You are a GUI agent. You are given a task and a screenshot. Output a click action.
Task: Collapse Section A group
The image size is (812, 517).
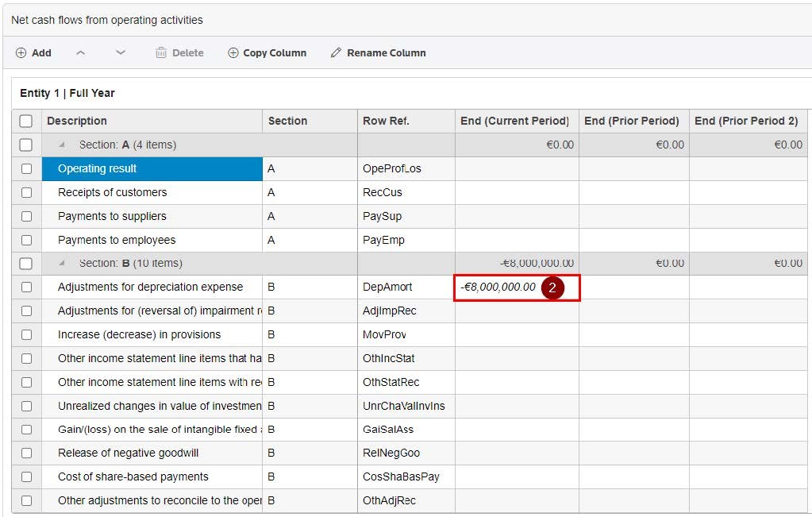click(62, 145)
